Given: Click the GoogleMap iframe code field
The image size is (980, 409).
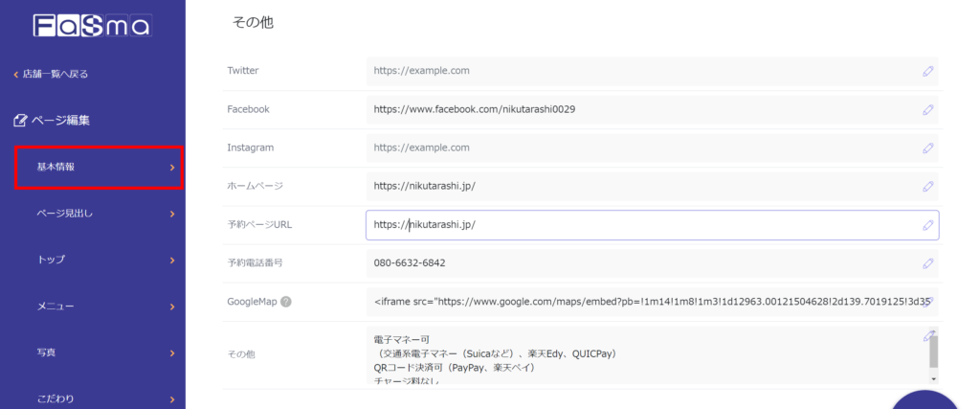Looking at the screenshot, I should tap(641, 302).
